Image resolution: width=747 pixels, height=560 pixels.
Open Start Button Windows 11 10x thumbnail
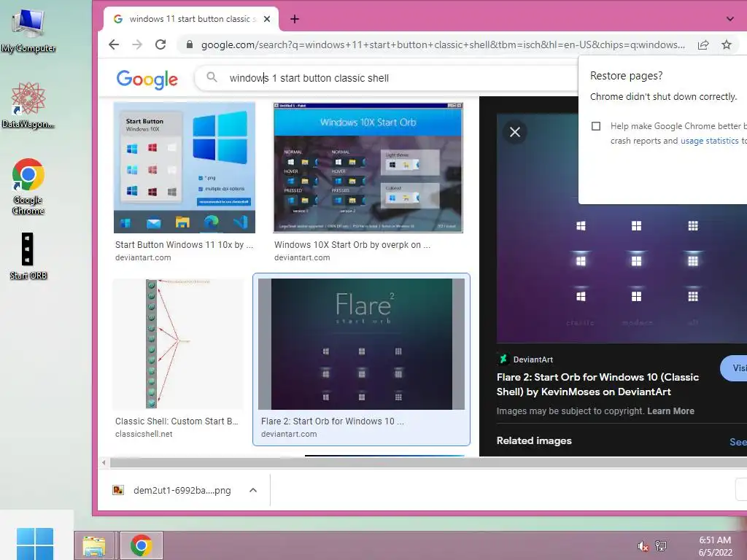(185, 168)
